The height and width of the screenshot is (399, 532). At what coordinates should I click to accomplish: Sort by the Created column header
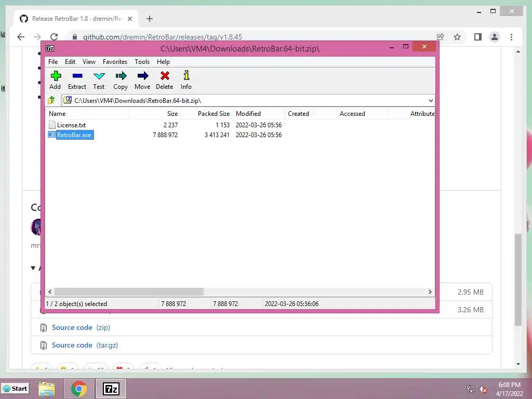pos(310,114)
